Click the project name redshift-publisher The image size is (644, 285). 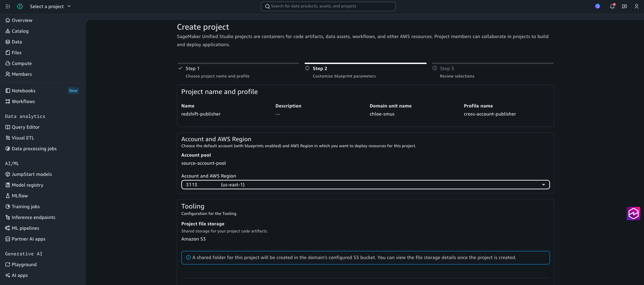201,114
